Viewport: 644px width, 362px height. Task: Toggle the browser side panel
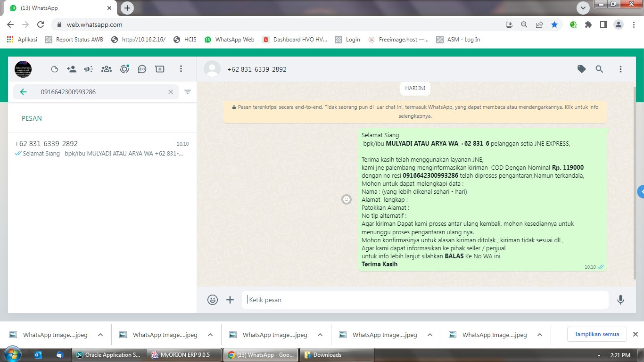tap(603, 25)
